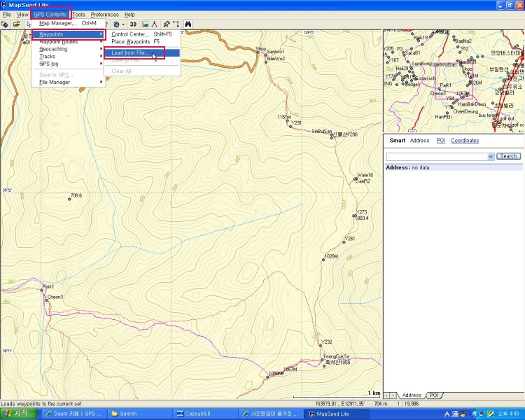The image size is (525, 420).
Task: Expand the Tracks submenu
Action: (68, 56)
